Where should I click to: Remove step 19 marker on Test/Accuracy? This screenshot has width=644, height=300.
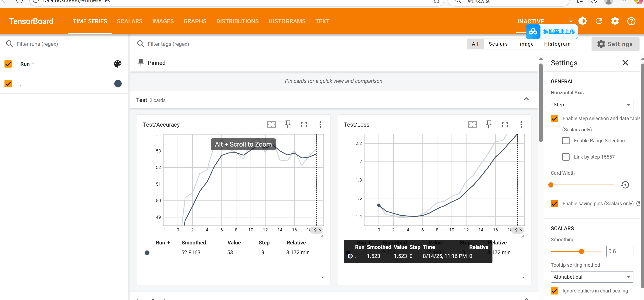[x=320, y=230]
